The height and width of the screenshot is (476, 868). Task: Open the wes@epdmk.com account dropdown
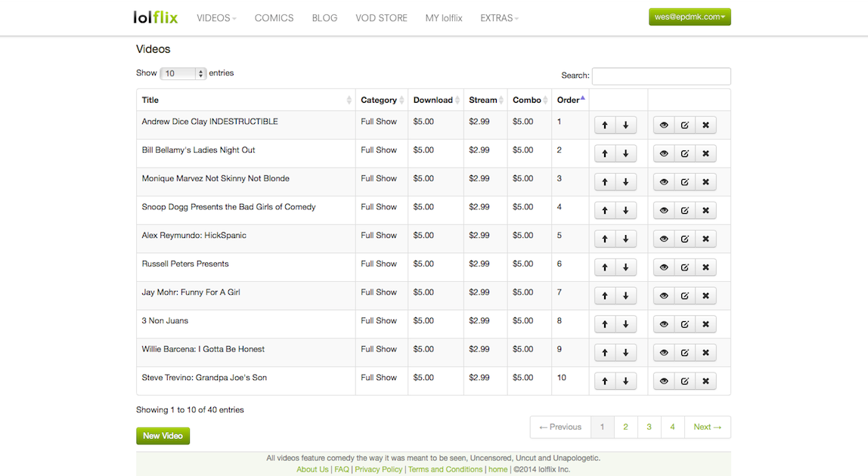coord(690,17)
